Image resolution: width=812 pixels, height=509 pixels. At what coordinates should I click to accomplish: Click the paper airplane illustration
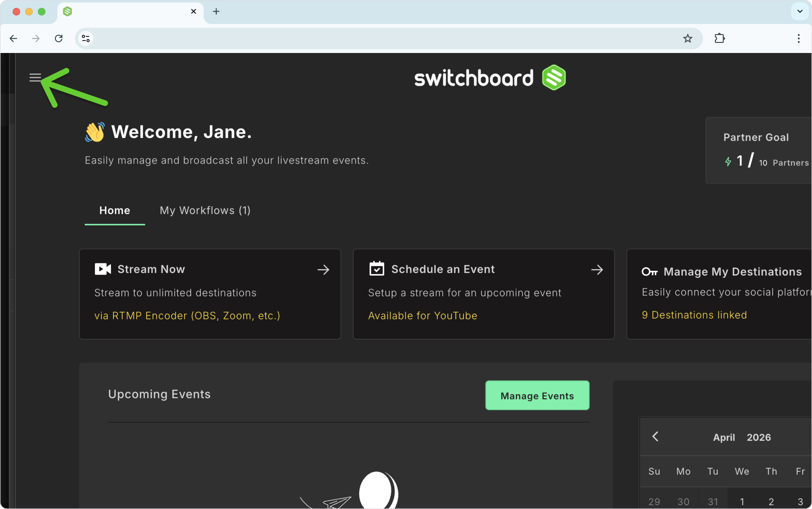(x=337, y=503)
